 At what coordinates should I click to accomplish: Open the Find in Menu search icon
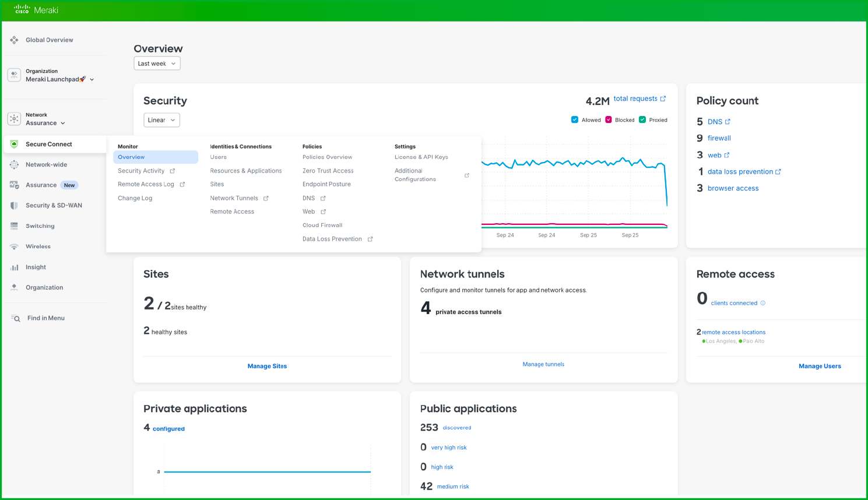point(16,318)
